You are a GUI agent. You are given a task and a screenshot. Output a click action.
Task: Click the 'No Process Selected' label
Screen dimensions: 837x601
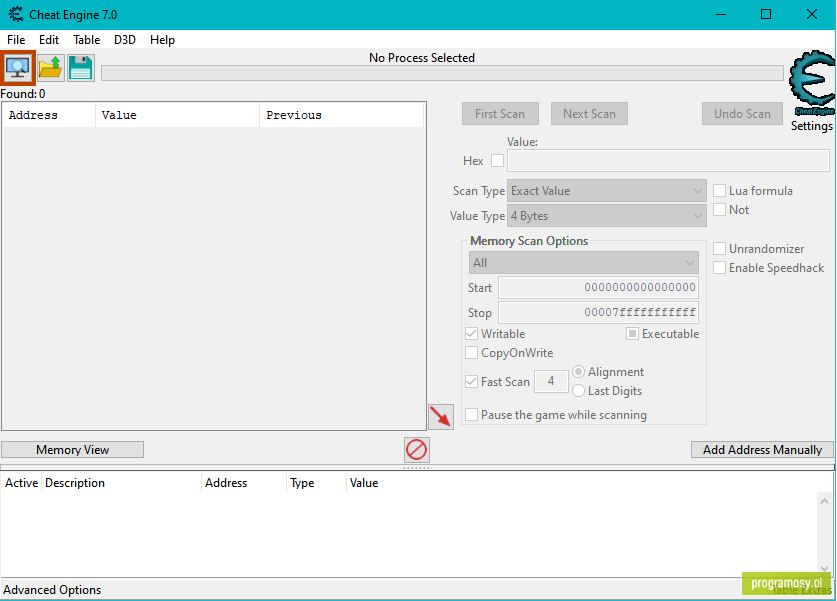[422, 58]
